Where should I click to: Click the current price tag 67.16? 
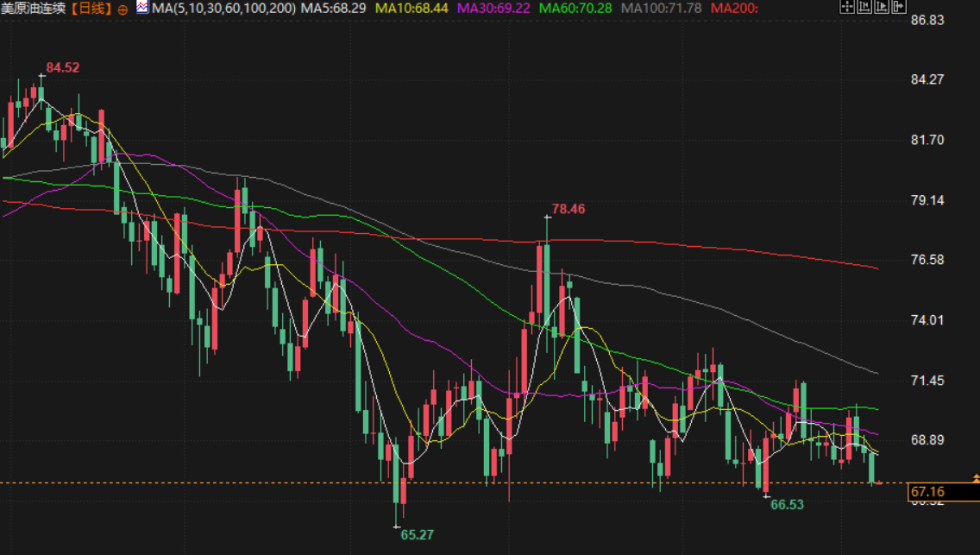pos(928,493)
